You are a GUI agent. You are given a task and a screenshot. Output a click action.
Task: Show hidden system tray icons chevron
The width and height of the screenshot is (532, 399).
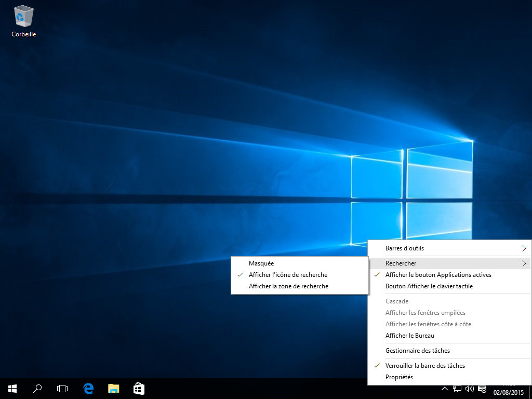[x=445, y=388]
